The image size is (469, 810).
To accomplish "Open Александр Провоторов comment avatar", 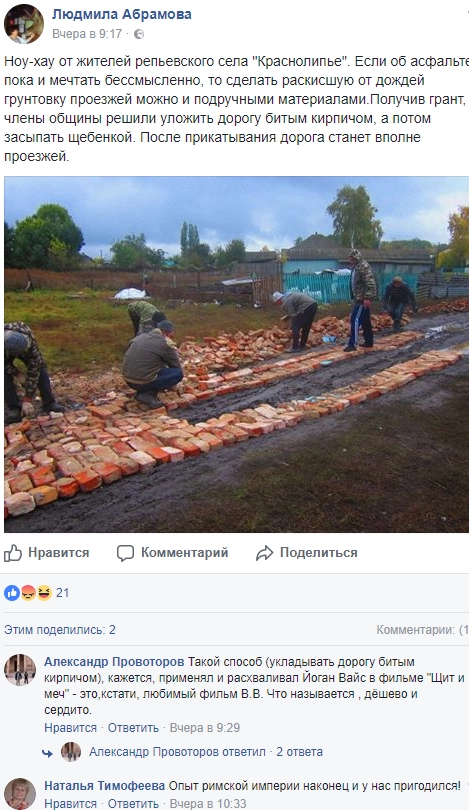I will [x=20, y=669].
